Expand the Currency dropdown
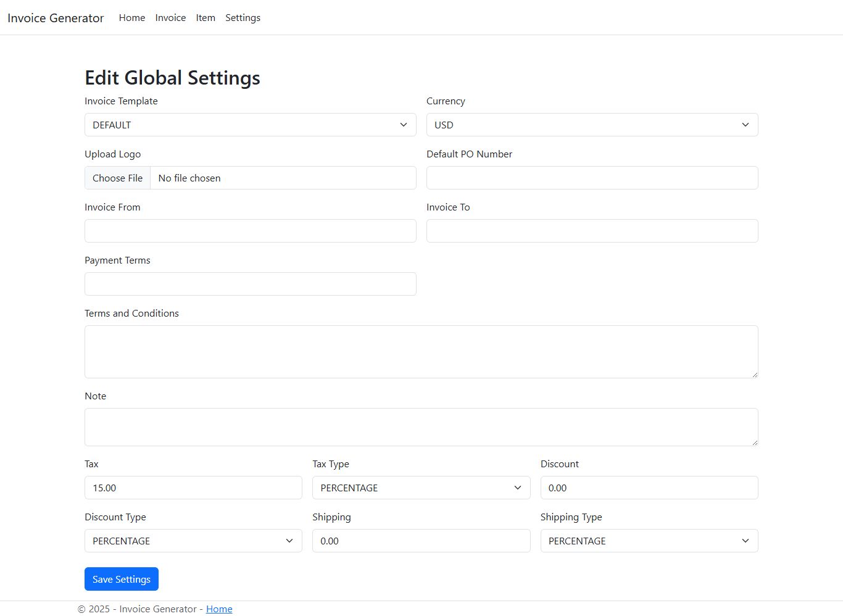This screenshot has width=843, height=616. pyautogui.click(x=592, y=125)
